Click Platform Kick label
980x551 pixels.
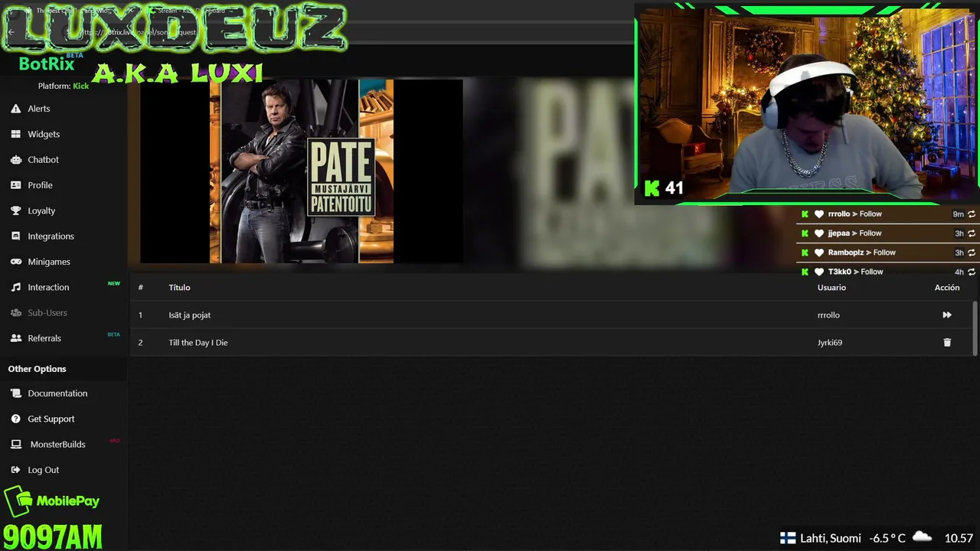click(x=64, y=86)
